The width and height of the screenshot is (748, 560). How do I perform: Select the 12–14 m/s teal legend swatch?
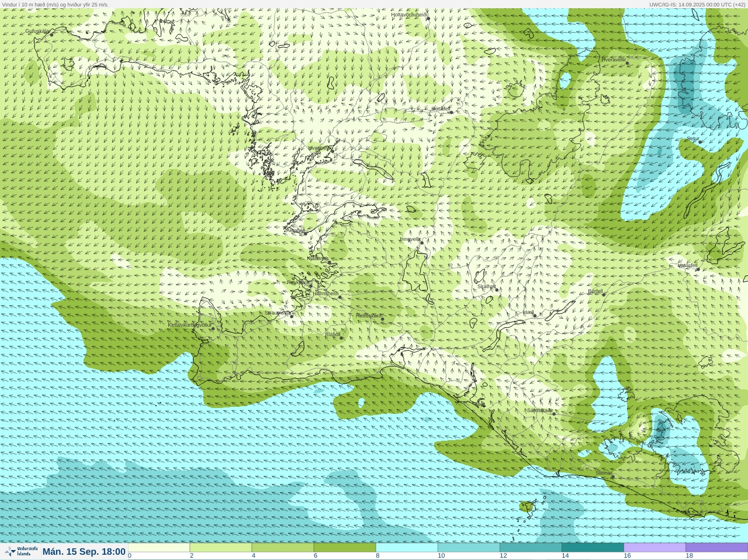click(531, 548)
